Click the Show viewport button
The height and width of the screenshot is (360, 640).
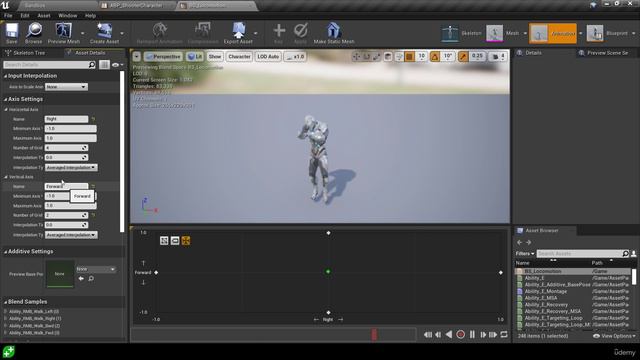coord(215,57)
